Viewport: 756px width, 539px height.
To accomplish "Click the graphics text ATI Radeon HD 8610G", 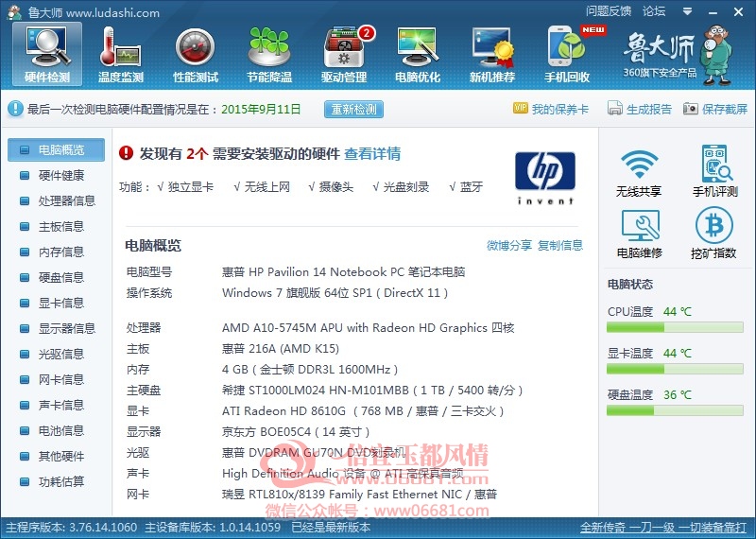I will 363,411.
